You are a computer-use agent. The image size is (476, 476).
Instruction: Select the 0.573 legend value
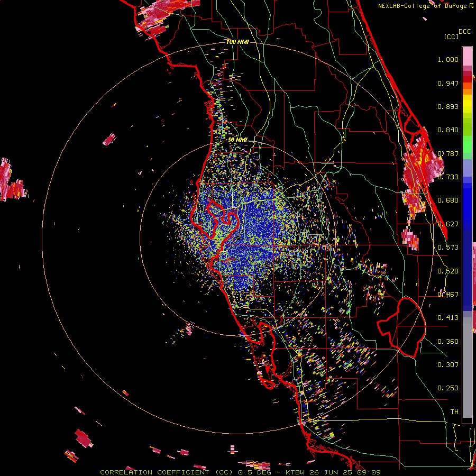(448, 248)
